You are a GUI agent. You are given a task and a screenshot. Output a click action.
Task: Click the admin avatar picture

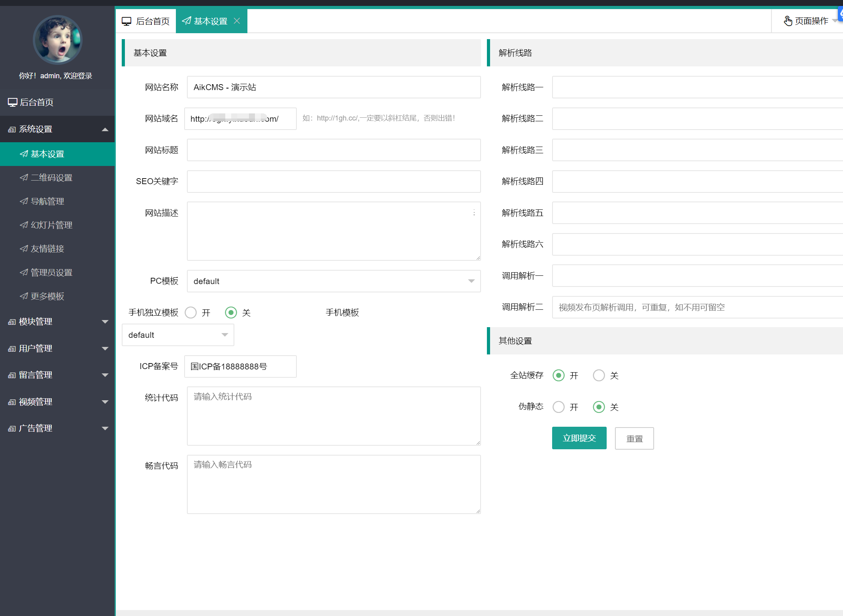[57, 40]
